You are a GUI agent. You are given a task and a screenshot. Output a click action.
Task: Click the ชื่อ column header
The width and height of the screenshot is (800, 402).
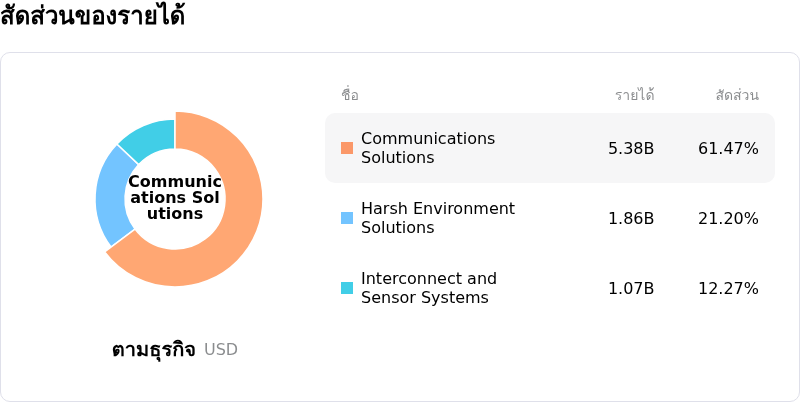coord(350,95)
